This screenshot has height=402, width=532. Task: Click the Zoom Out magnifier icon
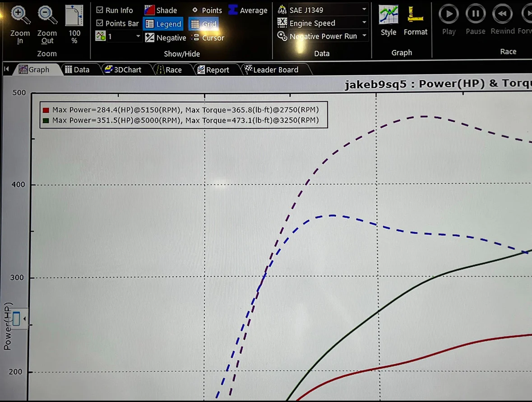click(x=47, y=16)
